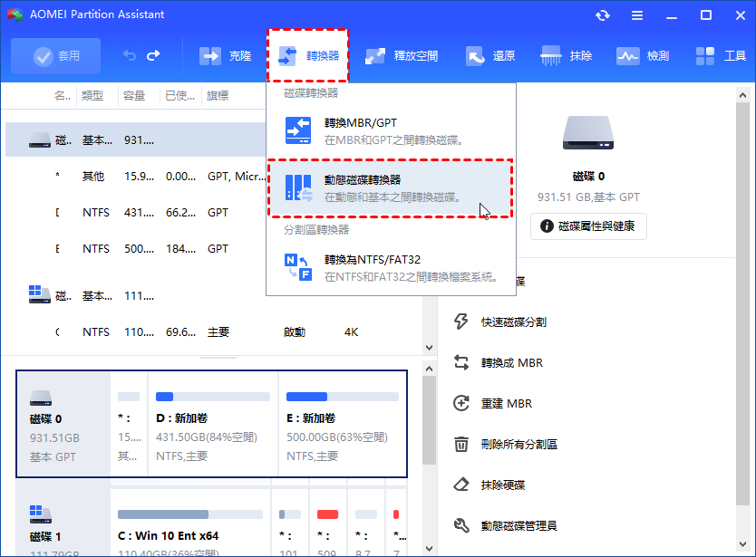Click the NTFS/FAT32 converter icon
756x557 pixels.
coord(298,267)
